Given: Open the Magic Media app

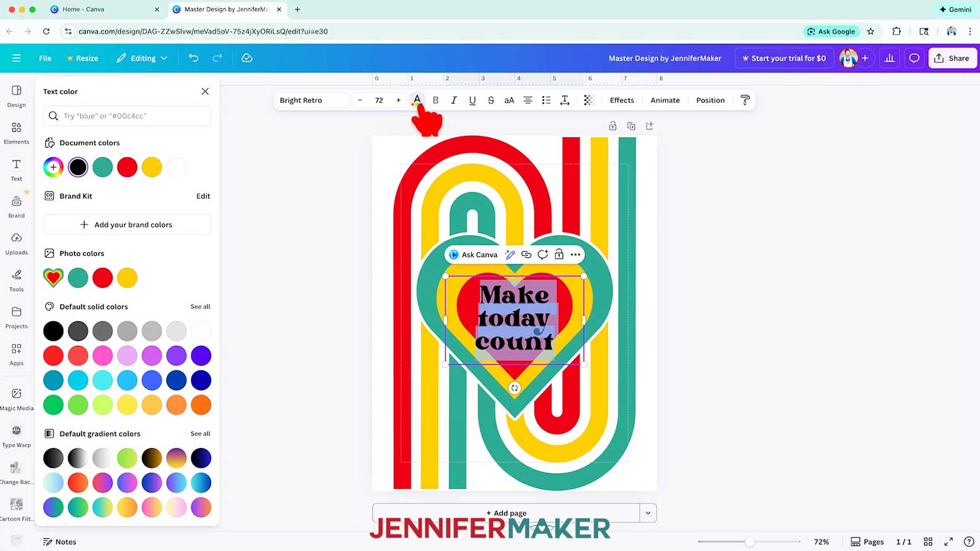Looking at the screenshot, I should 16,399.
